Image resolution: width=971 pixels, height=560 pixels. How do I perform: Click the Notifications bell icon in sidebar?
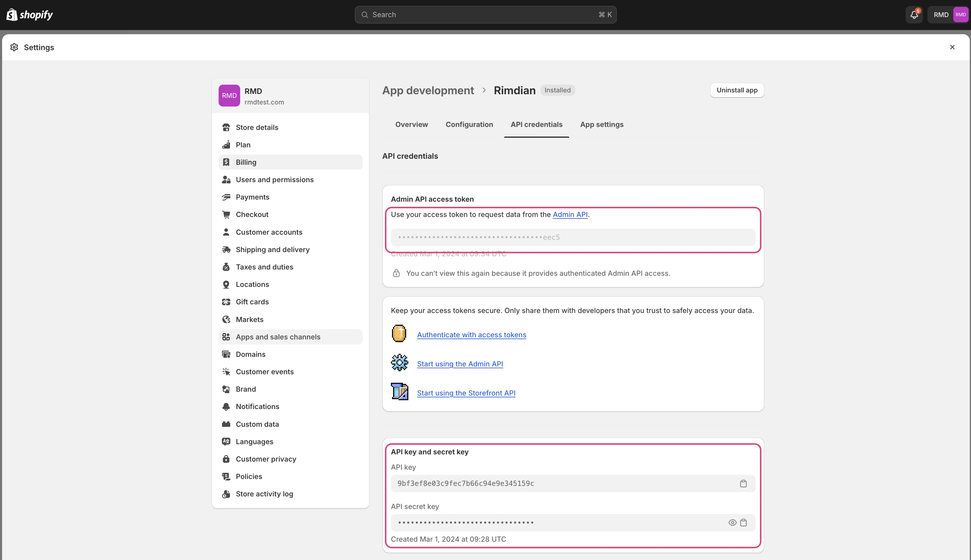tap(226, 407)
